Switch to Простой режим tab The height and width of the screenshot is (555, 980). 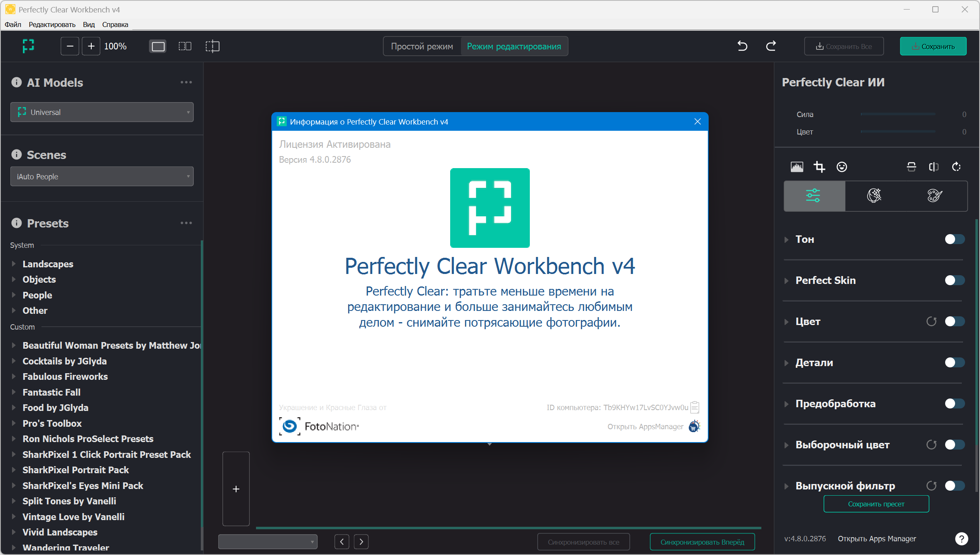point(422,46)
